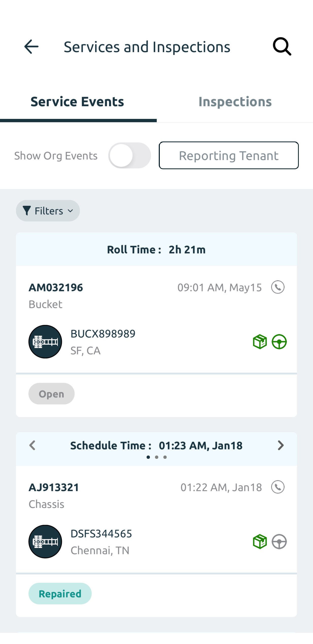Enable the Show Org Events switch

pyautogui.click(x=130, y=155)
